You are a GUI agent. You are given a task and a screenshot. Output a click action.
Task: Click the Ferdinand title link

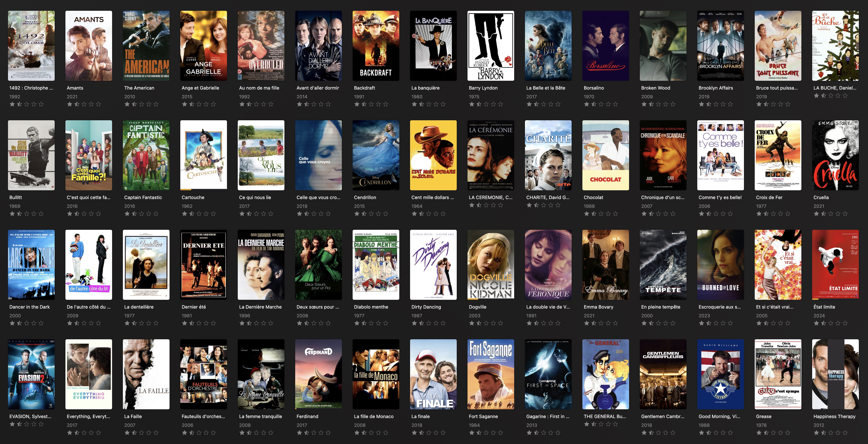[307, 416]
